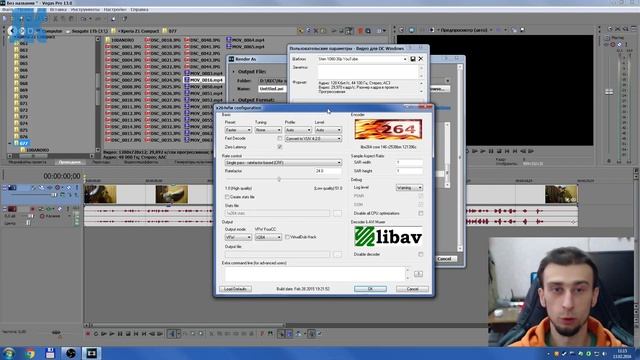This screenshot has width=640, height=360.
Task: Click the command line help question button
Action: pyautogui.click(x=418, y=274)
